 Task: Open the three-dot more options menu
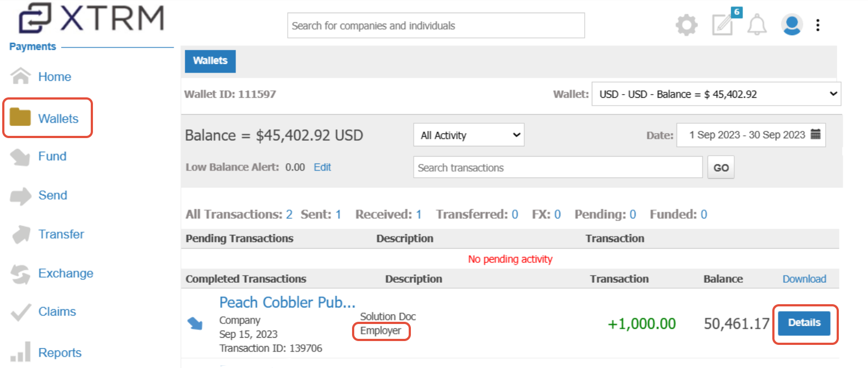pos(818,25)
